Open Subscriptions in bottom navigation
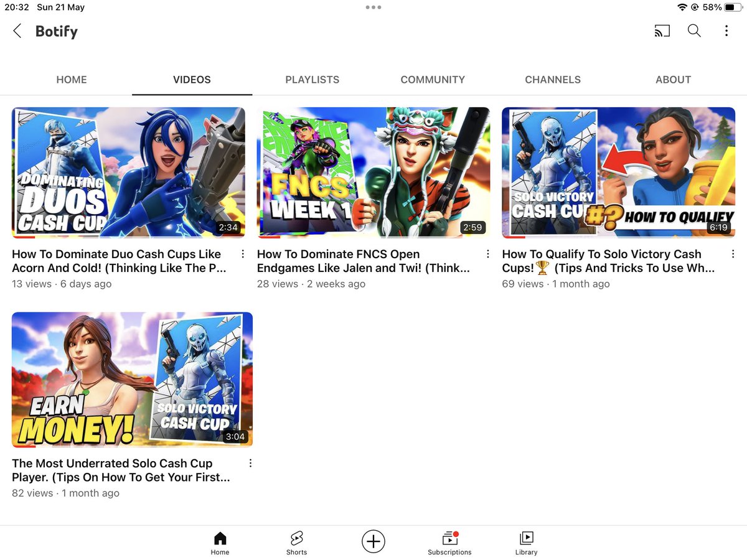 click(x=449, y=543)
